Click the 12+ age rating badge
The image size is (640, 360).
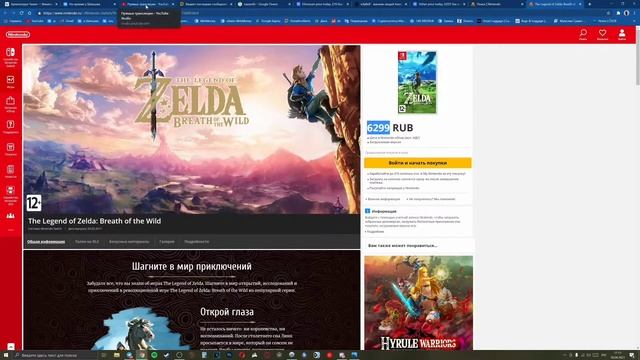click(34, 203)
